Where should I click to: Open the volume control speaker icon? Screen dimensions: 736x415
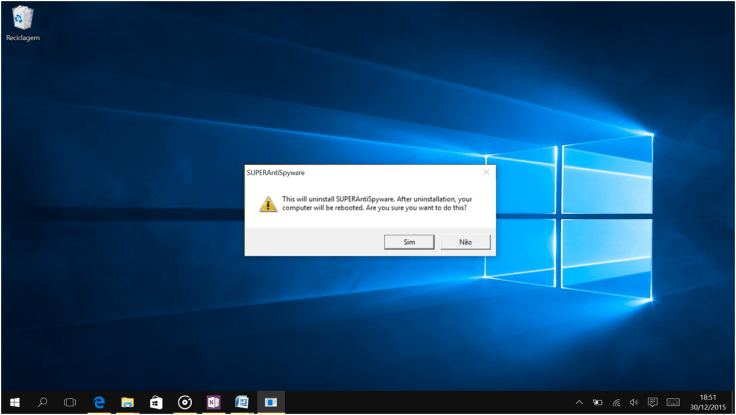[634, 402]
